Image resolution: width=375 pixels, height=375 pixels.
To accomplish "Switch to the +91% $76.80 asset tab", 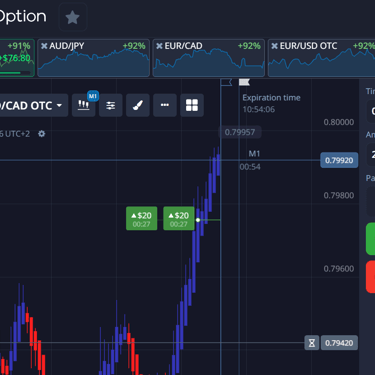I will click(17, 58).
